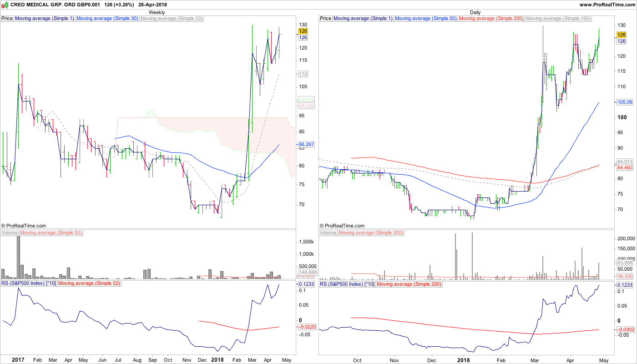Click the 26-Apr-2018 date in header
The height and width of the screenshot is (364, 637).
point(152,5)
